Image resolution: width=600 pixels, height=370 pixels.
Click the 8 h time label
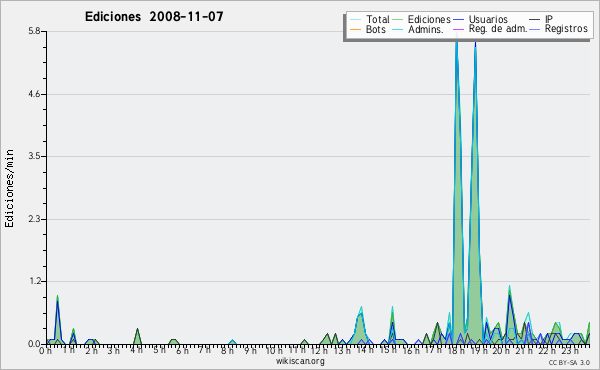(227, 351)
